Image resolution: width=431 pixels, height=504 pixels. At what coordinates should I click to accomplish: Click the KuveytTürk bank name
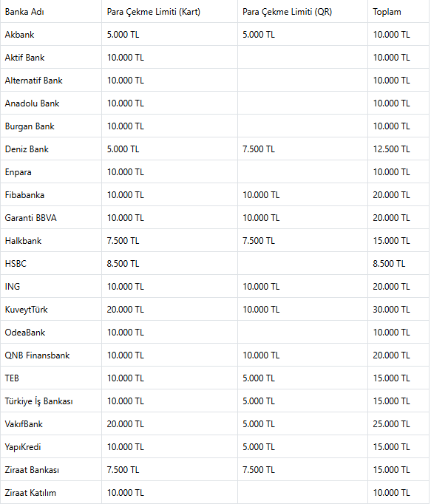point(26,310)
